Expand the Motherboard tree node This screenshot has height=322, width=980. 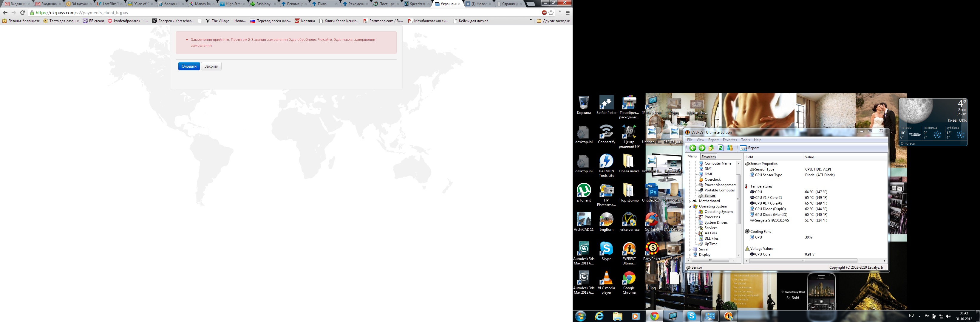(690, 201)
